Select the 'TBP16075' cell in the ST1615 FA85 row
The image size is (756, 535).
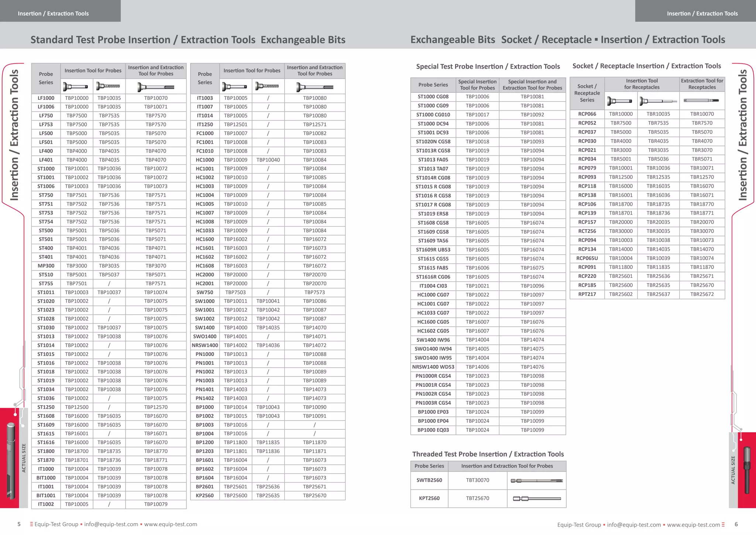pyautogui.click(x=532, y=268)
